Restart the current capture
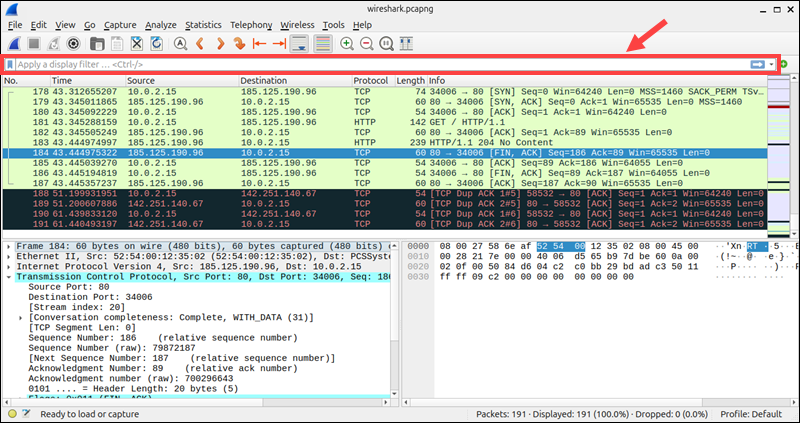The image size is (800, 423). tap(54, 44)
